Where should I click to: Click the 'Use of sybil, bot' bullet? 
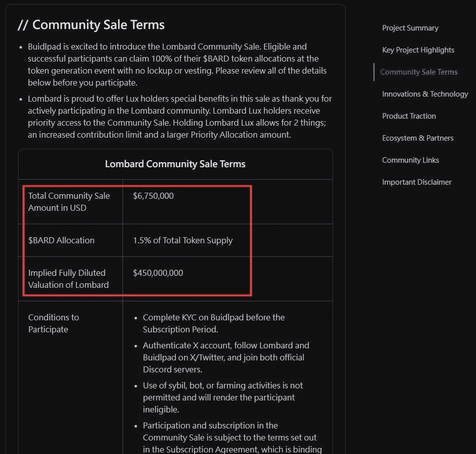point(223,397)
